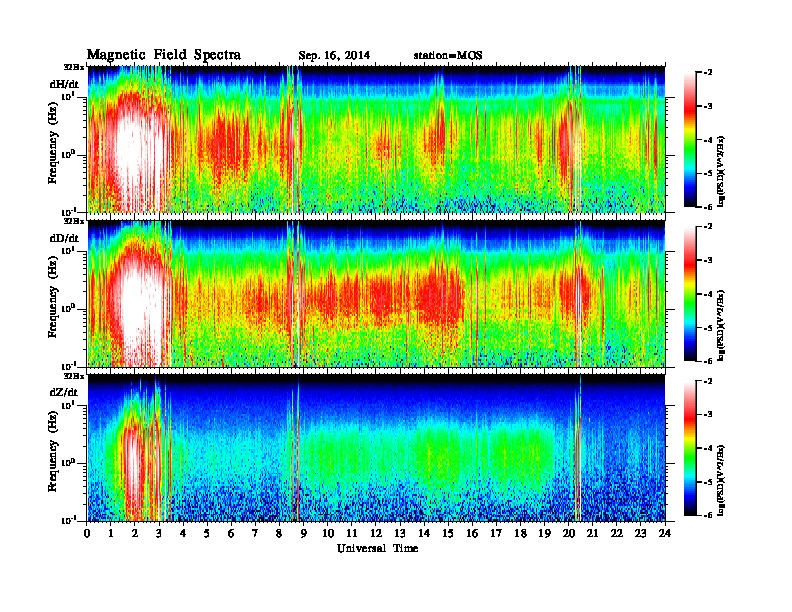Click the dH/dt panel color scale bar

(690, 139)
